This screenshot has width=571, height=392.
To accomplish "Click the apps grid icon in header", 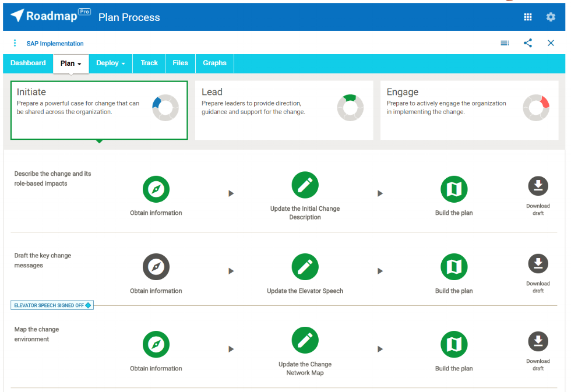I will click(528, 17).
